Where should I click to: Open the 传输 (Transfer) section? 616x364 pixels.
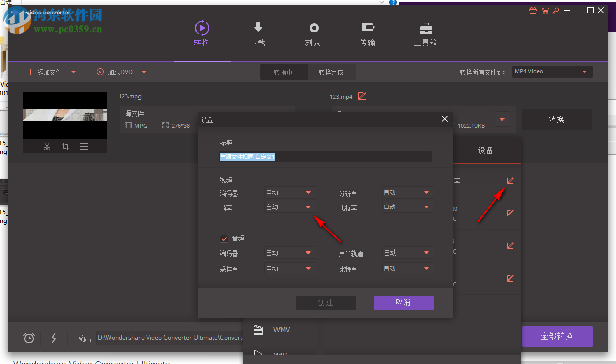click(x=368, y=34)
